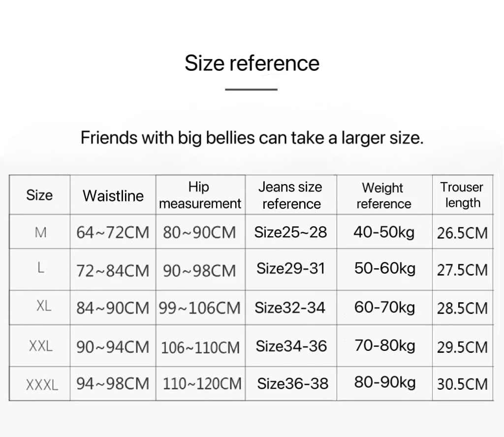Click the Size32-34 jeans cell
Viewport: 504px width, 437px height.
pyautogui.click(x=290, y=308)
